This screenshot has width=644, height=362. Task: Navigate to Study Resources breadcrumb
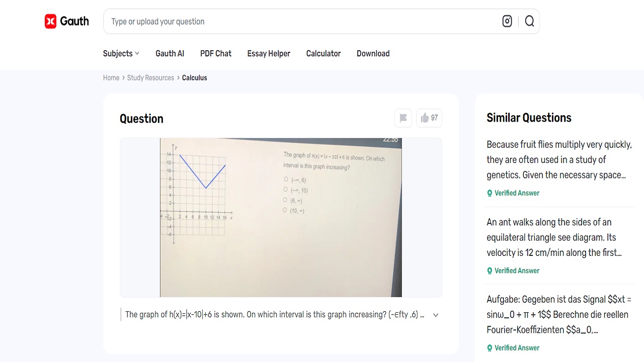tap(150, 77)
